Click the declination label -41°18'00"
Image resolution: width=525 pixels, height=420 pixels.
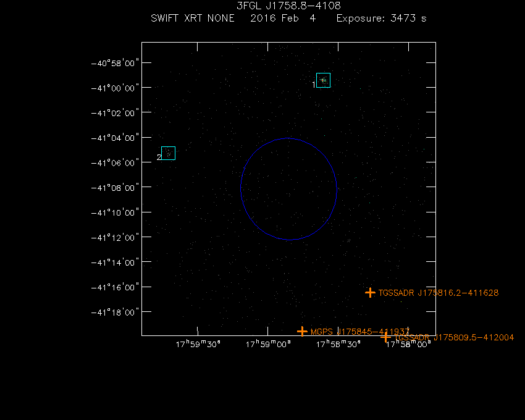click(115, 312)
